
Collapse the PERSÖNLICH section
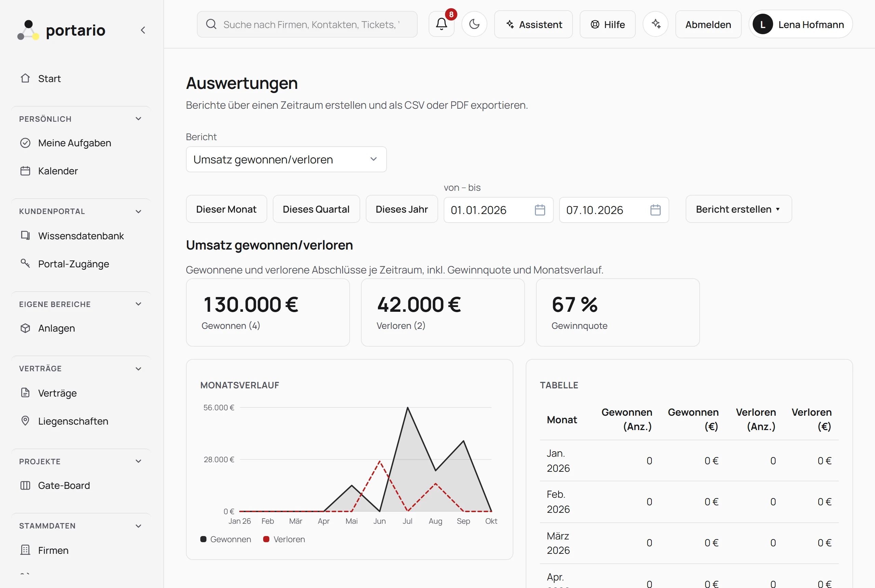coord(138,119)
